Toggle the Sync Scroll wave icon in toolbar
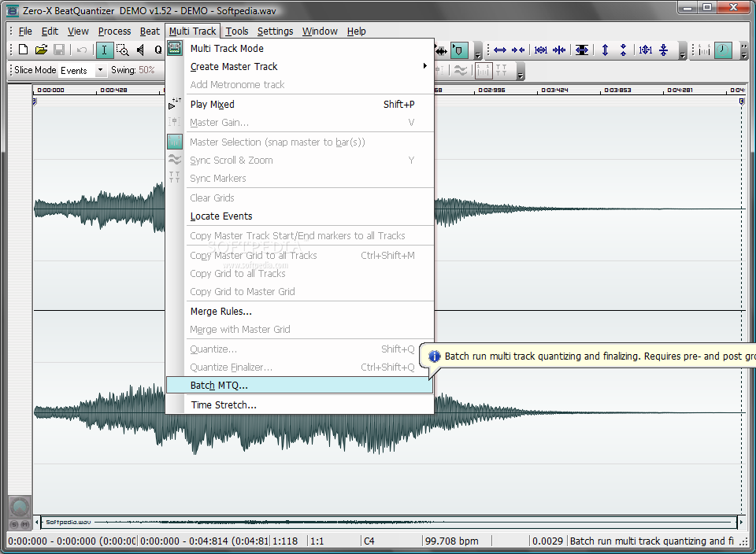Viewport: 756px width, 554px height. 461,70
